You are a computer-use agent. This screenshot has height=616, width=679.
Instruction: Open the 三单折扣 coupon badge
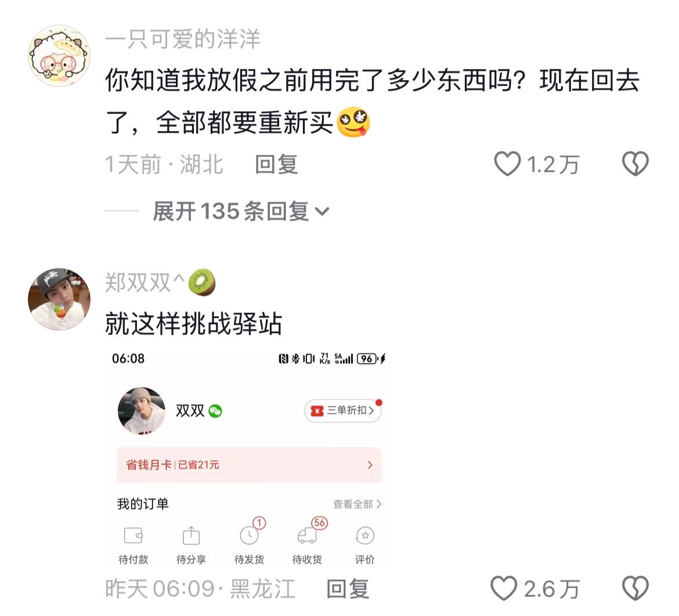tap(343, 411)
